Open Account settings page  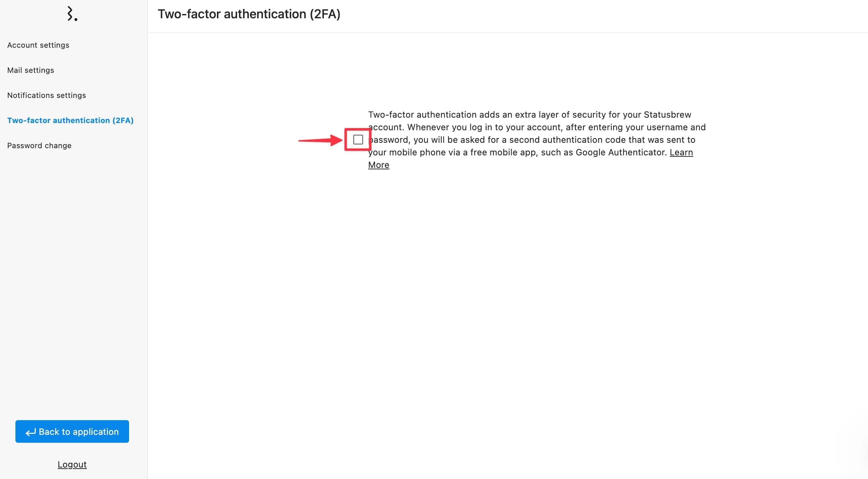point(38,45)
